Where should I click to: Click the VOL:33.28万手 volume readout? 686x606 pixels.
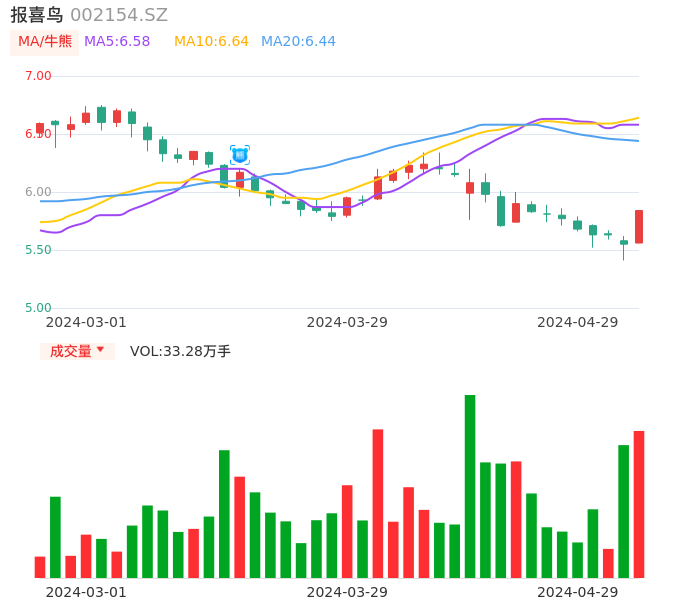point(180,351)
